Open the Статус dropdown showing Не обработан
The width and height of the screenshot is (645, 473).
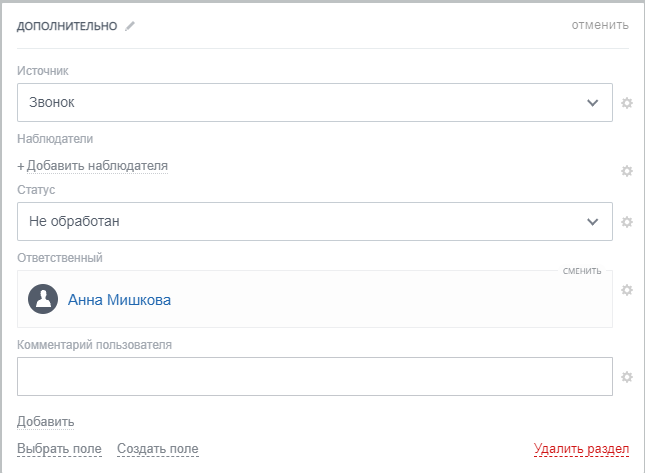pyautogui.click(x=315, y=222)
